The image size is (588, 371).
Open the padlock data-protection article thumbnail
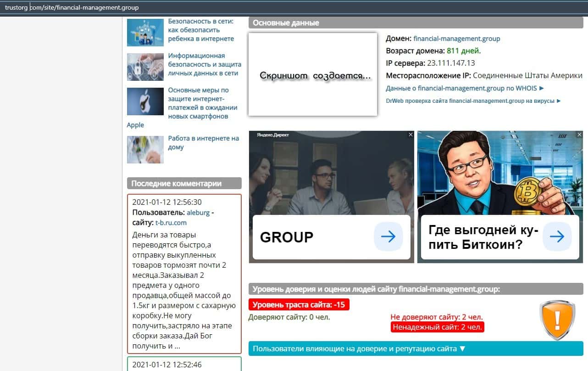click(x=145, y=67)
